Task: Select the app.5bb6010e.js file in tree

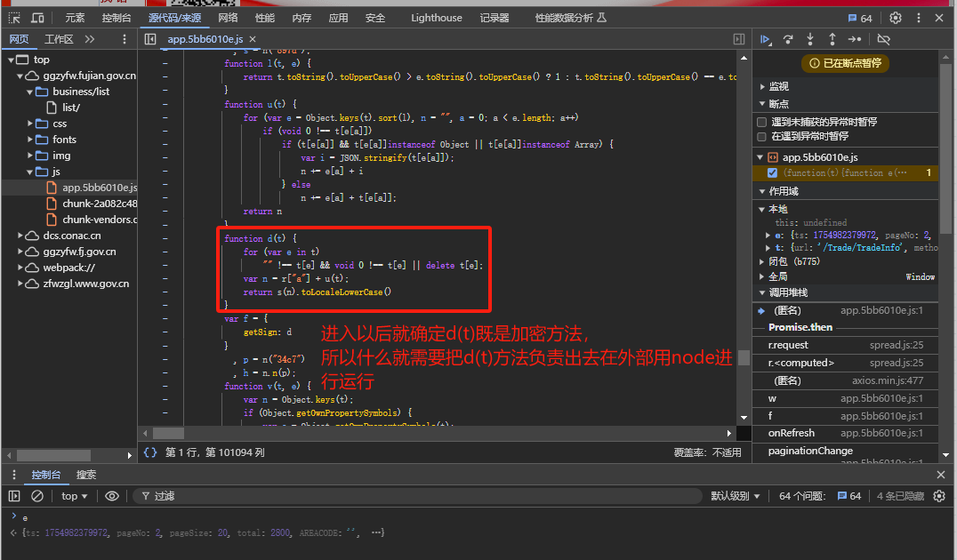Action: click(100, 188)
